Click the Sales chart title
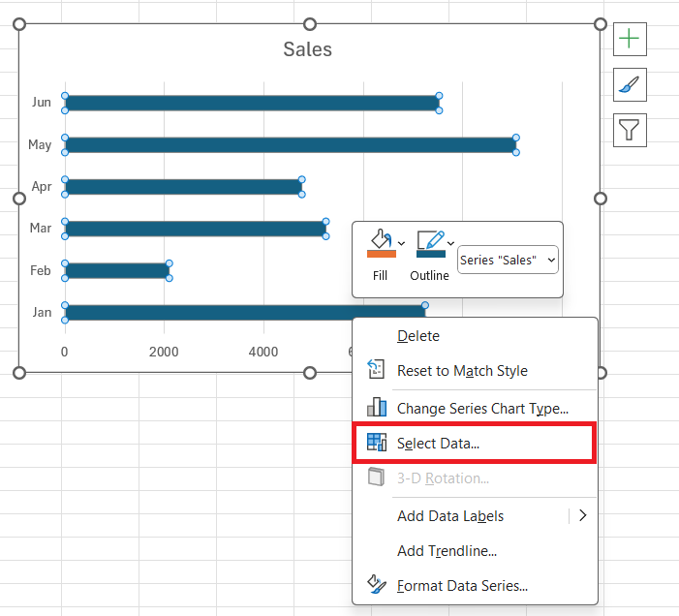The height and width of the screenshot is (616, 679). click(x=307, y=49)
